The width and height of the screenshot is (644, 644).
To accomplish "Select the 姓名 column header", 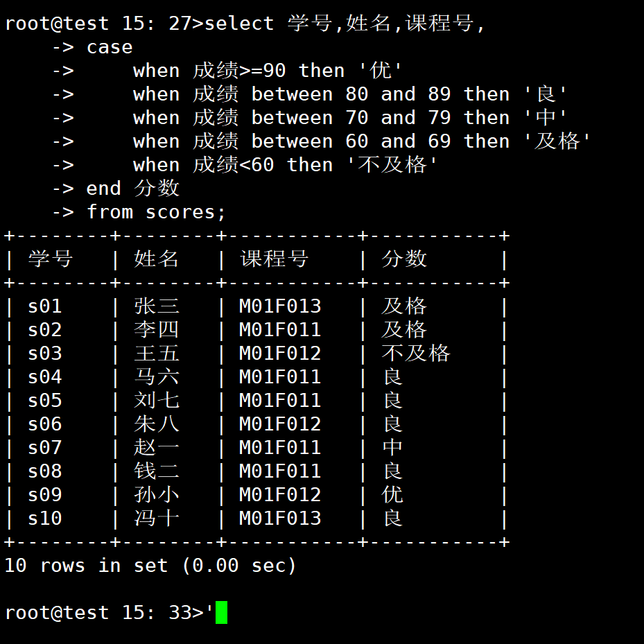I will pos(156,259).
